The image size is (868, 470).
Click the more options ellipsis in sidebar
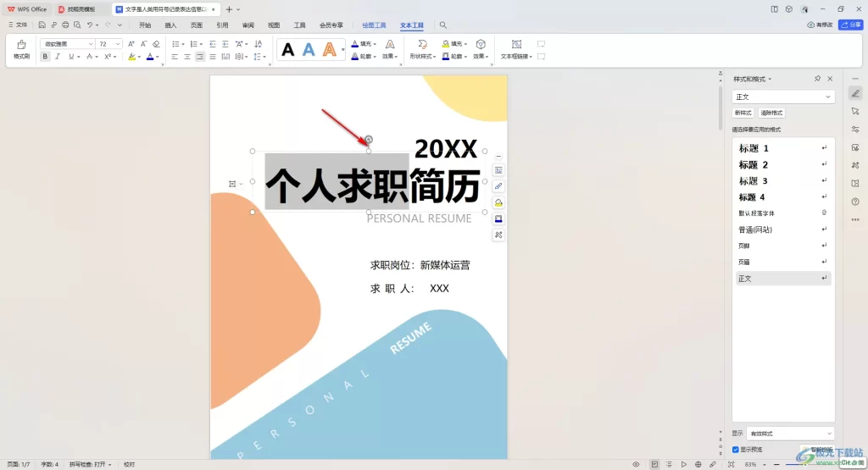[x=855, y=219]
